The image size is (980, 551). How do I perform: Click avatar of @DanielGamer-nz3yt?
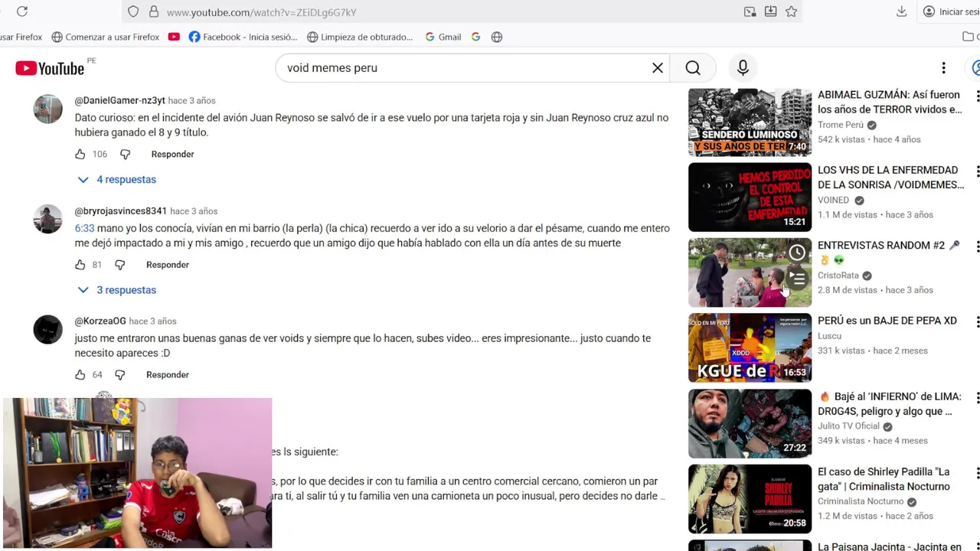pos(47,109)
